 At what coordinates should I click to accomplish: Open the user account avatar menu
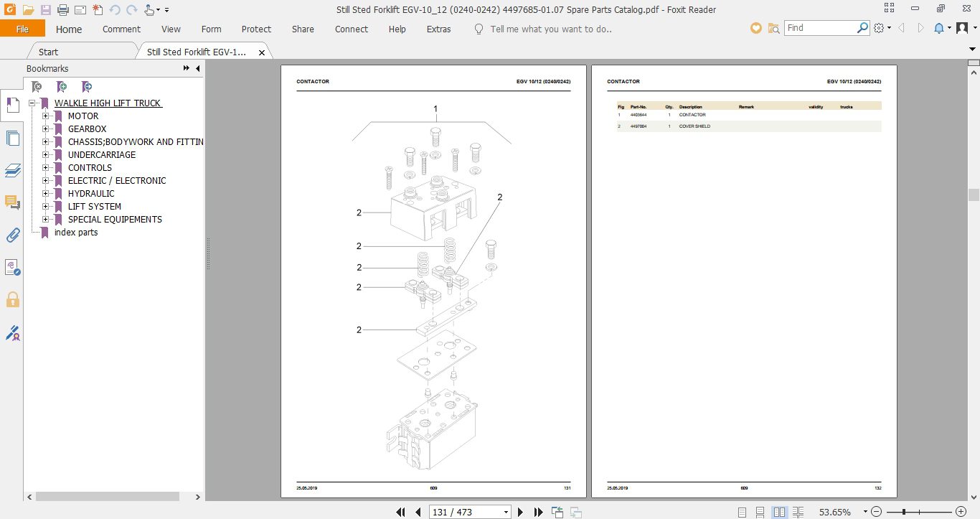961,28
